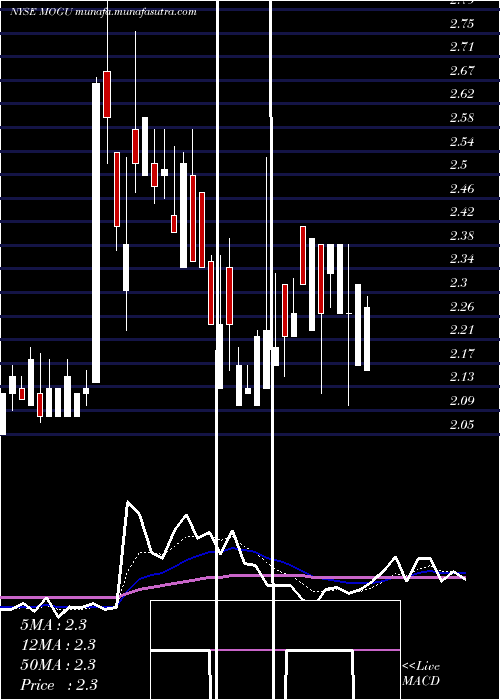Click the 2.5 price axis label
The height and width of the screenshot is (700, 500).
[x=458, y=165]
